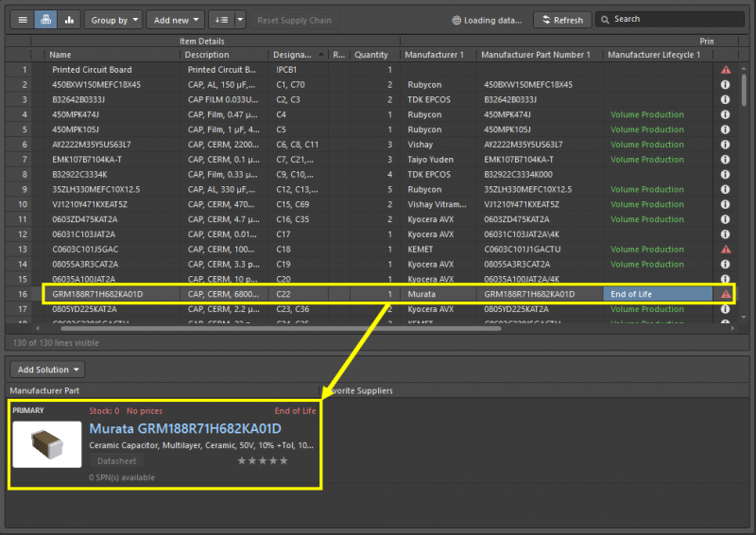Image resolution: width=756 pixels, height=535 pixels.
Task: Open the Group by dropdown
Action: point(113,19)
